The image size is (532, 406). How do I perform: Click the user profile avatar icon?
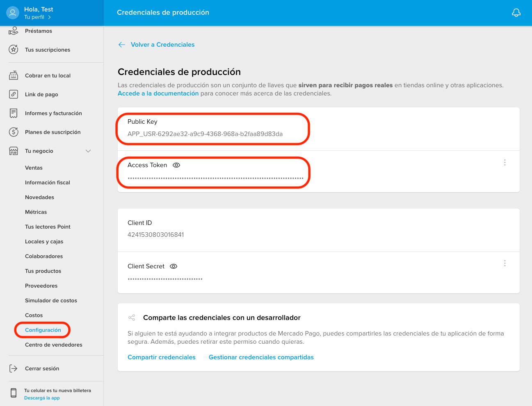click(13, 13)
